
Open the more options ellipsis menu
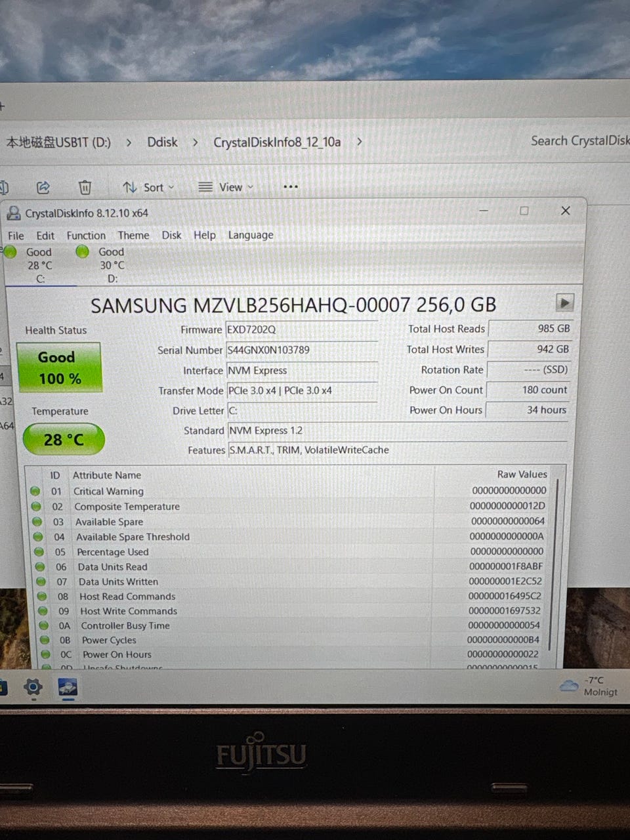(290, 187)
